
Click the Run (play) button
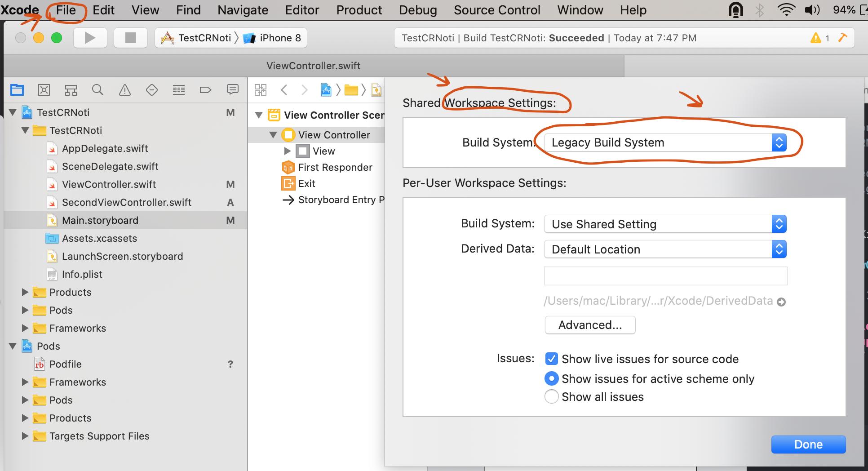click(90, 38)
